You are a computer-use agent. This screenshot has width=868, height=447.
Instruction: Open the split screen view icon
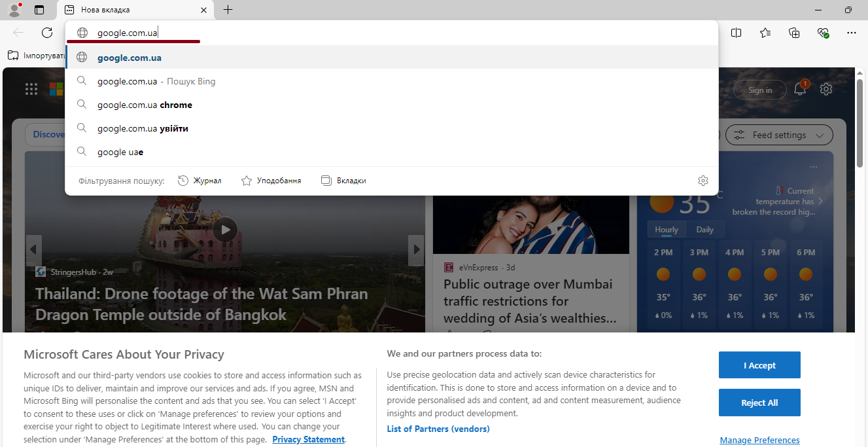[x=736, y=33]
